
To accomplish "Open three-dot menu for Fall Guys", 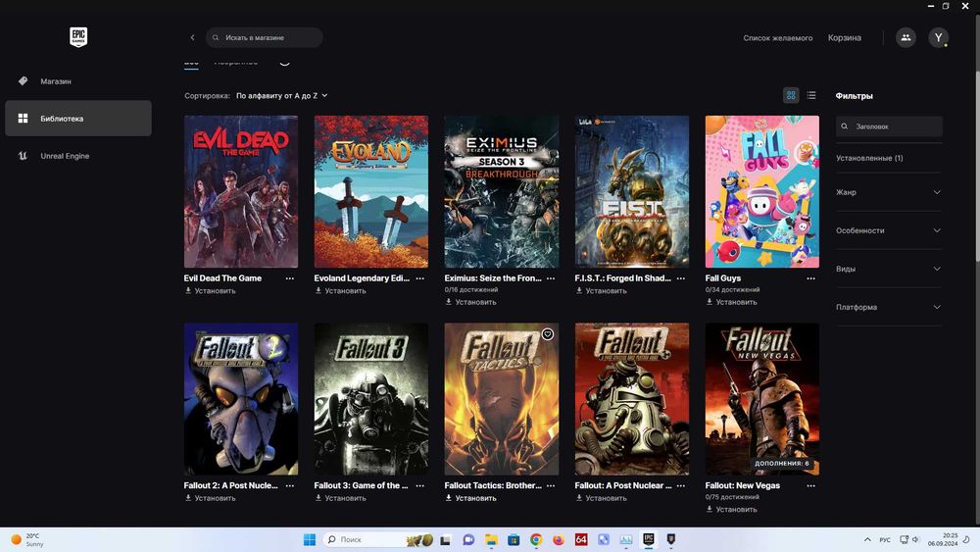I will click(811, 278).
